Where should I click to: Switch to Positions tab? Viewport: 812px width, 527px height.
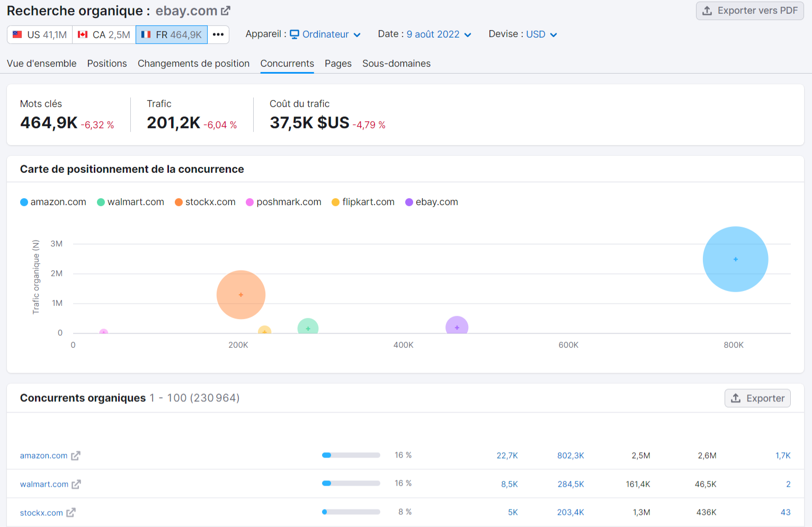107,64
